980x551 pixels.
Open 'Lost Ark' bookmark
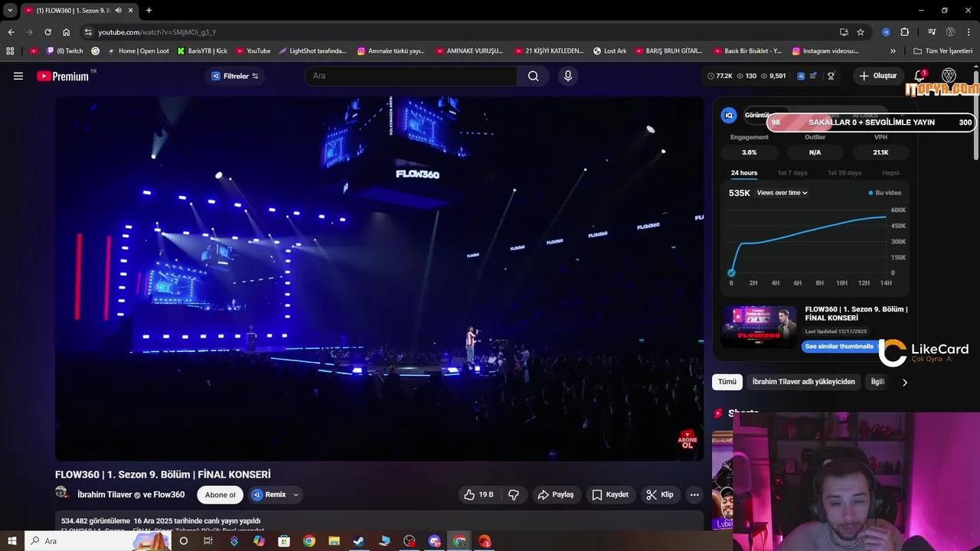[609, 51]
